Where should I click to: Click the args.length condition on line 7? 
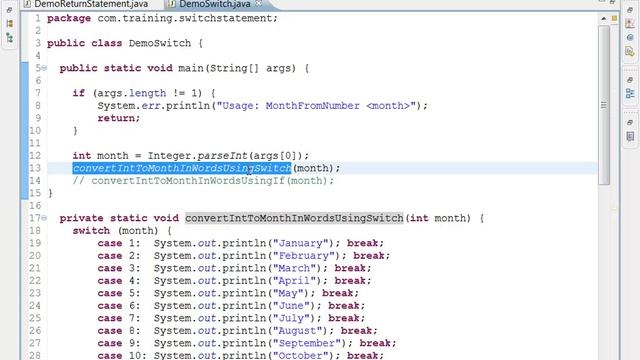(148, 93)
